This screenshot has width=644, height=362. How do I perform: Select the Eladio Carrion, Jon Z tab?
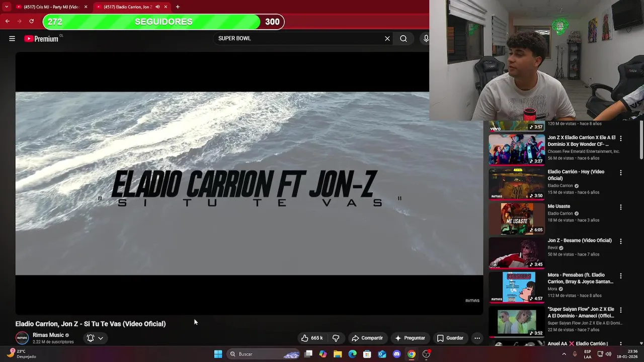127,7
